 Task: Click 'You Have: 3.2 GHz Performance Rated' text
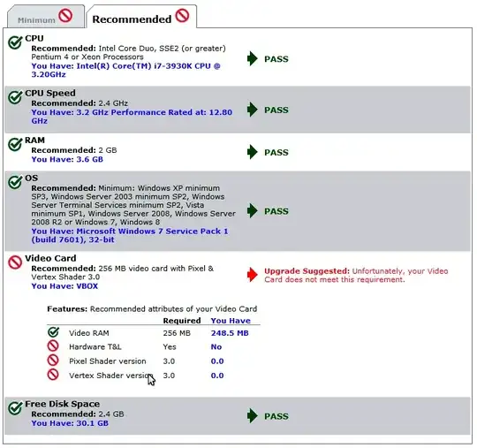(132, 117)
